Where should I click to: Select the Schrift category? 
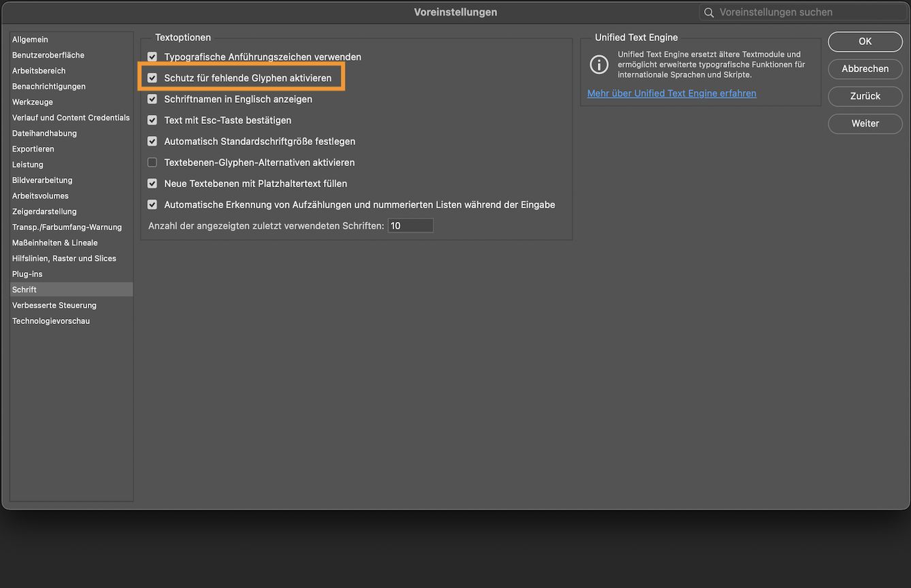(71, 290)
